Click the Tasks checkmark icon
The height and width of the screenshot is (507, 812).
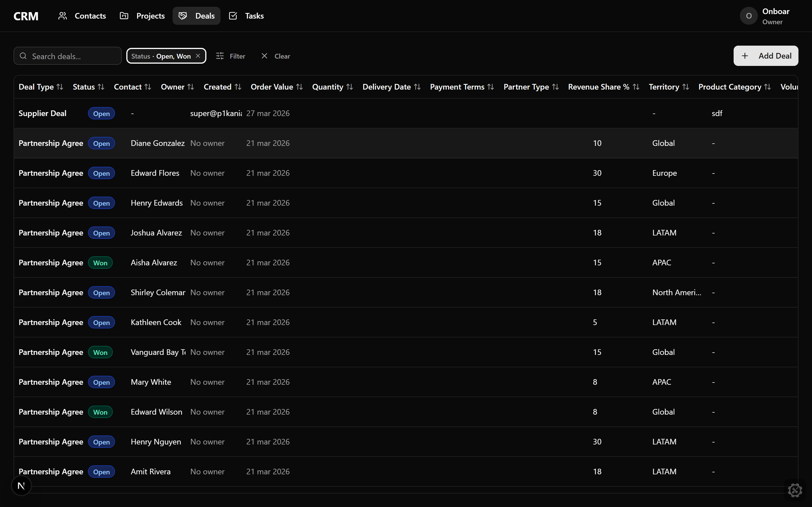pyautogui.click(x=233, y=16)
